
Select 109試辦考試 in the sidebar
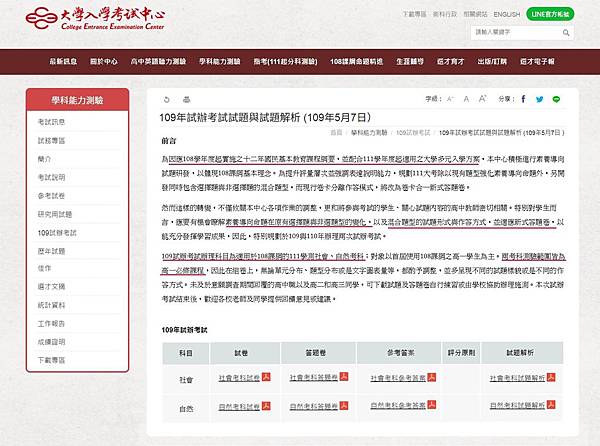57,233
